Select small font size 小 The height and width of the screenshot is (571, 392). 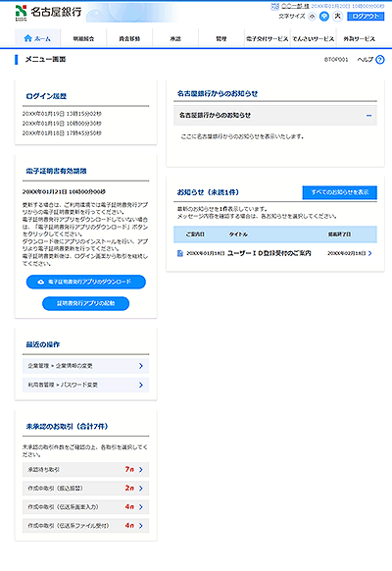pyautogui.click(x=312, y=17)
